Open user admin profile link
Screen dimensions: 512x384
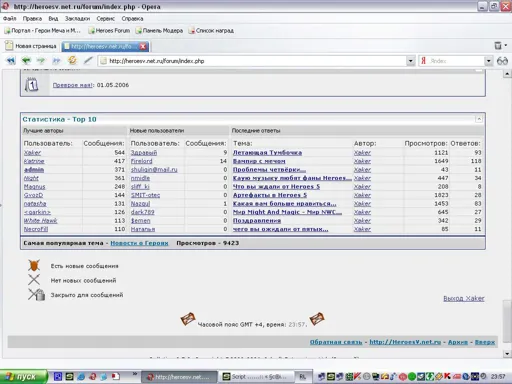pos(34,170)
